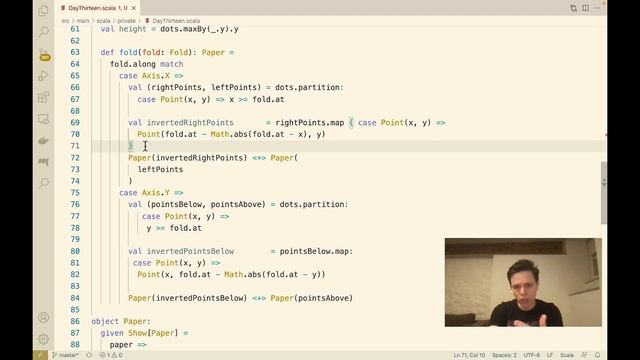Click 'Paper(pointsAbove)' on line 84
640x360 pixels.
coord(312,298)
